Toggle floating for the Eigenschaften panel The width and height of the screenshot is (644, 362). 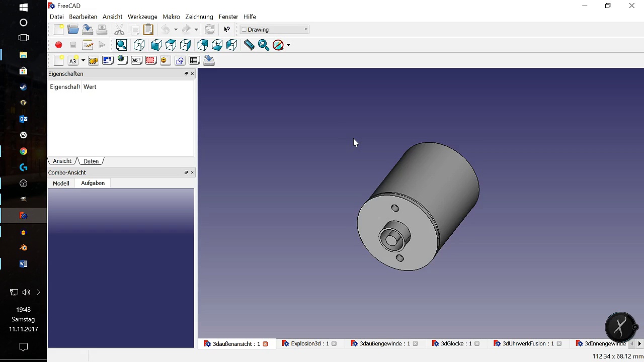click(186, 74)
